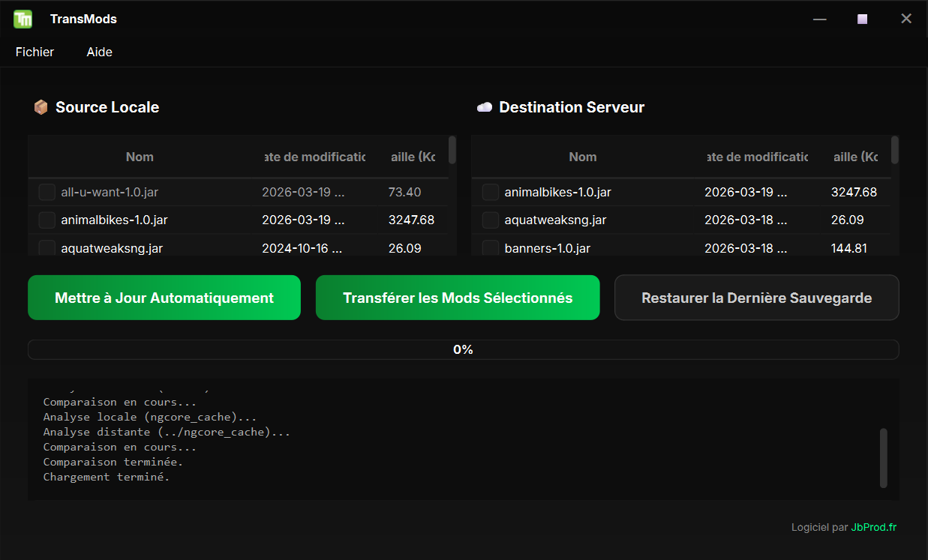Sort Destination Serveur by Nom column
This screenshot has width=928, height=560.
[583, 157]
